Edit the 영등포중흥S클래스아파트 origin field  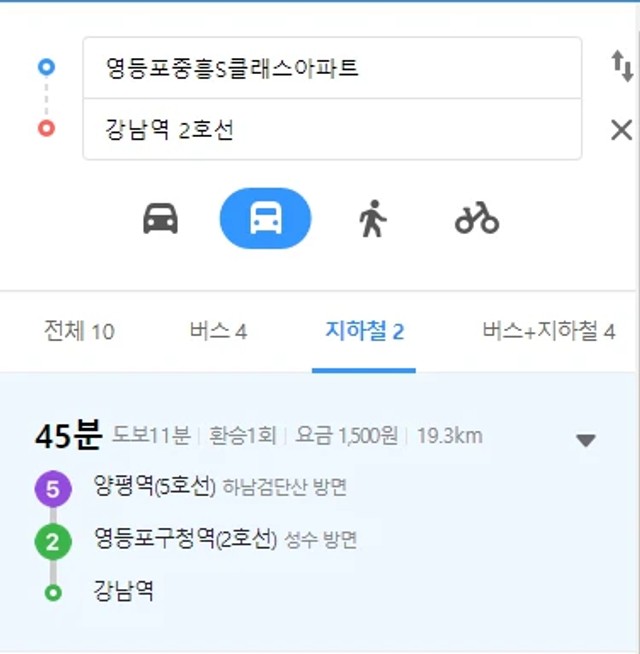click(332, 68)
